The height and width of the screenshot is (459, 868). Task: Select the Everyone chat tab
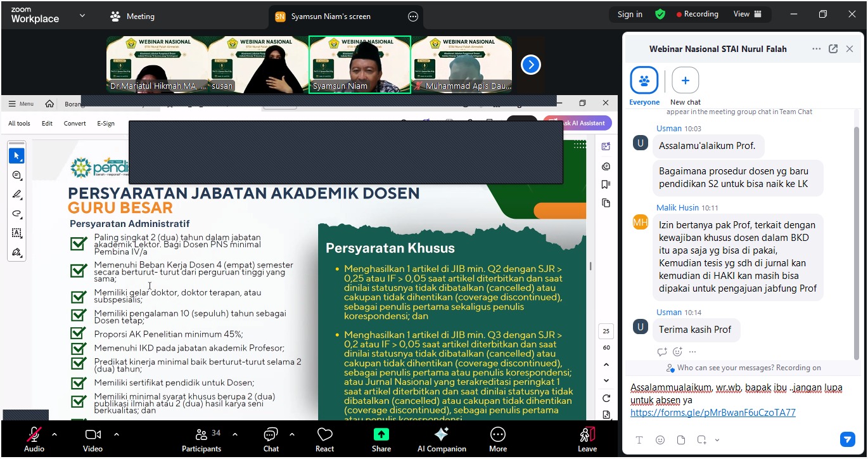point(644,87)
